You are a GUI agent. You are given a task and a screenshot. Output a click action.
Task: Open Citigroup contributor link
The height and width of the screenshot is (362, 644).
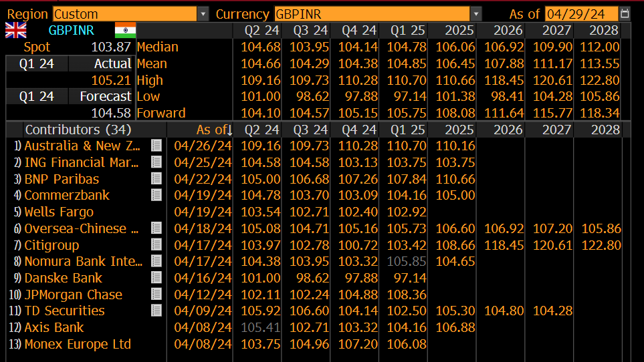pyautogui.click(x=51, y=245)
